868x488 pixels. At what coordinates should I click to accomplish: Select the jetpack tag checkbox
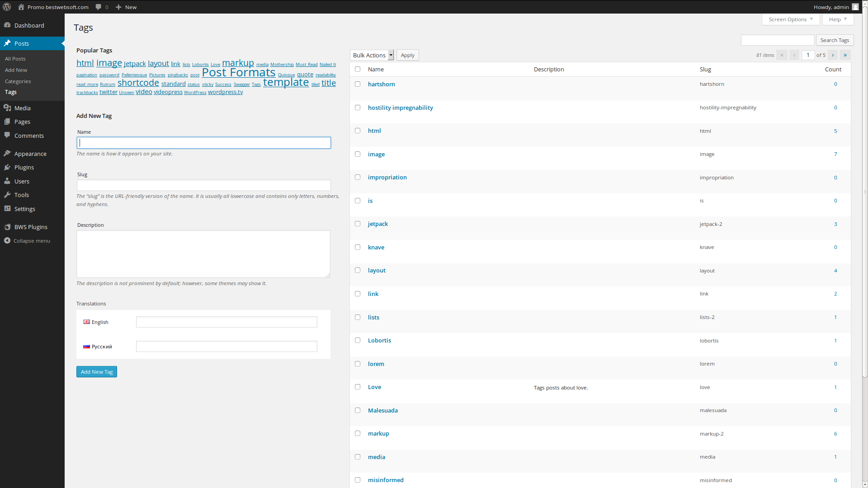358,224
